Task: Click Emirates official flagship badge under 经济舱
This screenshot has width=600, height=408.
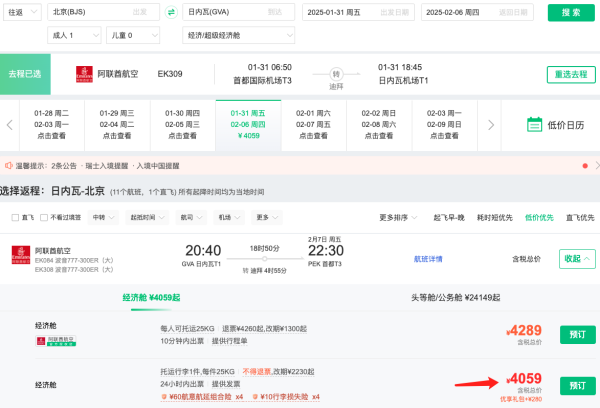Action: 56,341
